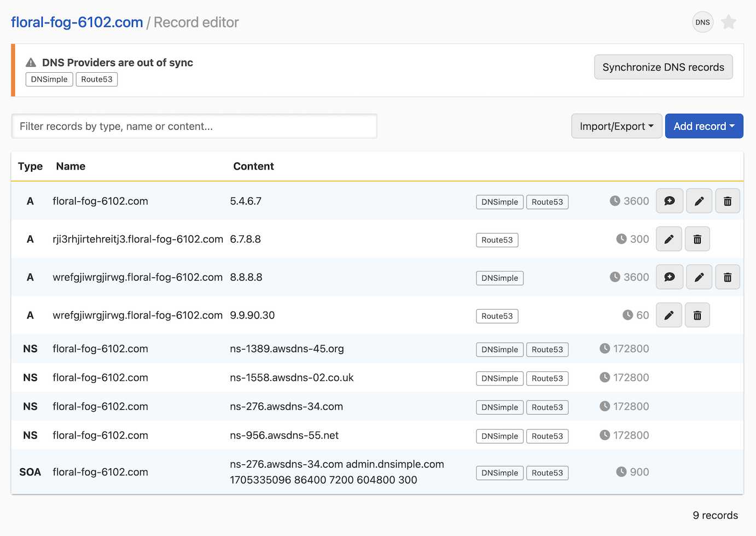Click Record editor breadcrumb text
This screenshot has height=536, width=756.
[196, 22]
